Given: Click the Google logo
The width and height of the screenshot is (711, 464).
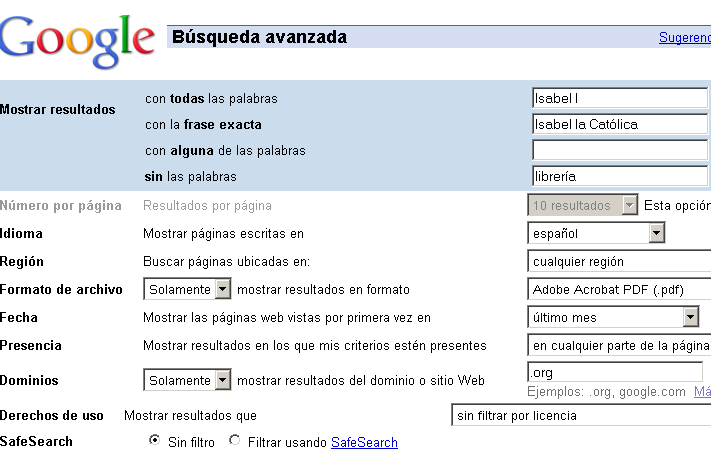Looking at the screenshot, I should tap(77, 42).
